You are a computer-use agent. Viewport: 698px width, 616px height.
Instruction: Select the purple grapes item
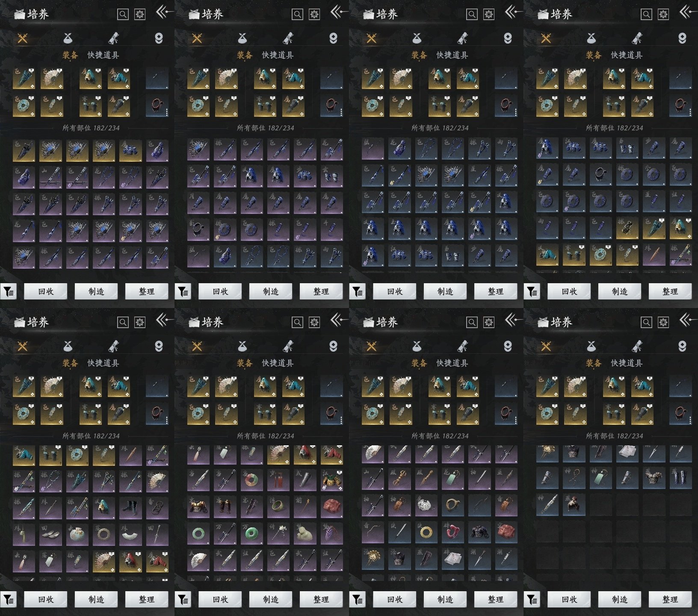pos(331,533)
